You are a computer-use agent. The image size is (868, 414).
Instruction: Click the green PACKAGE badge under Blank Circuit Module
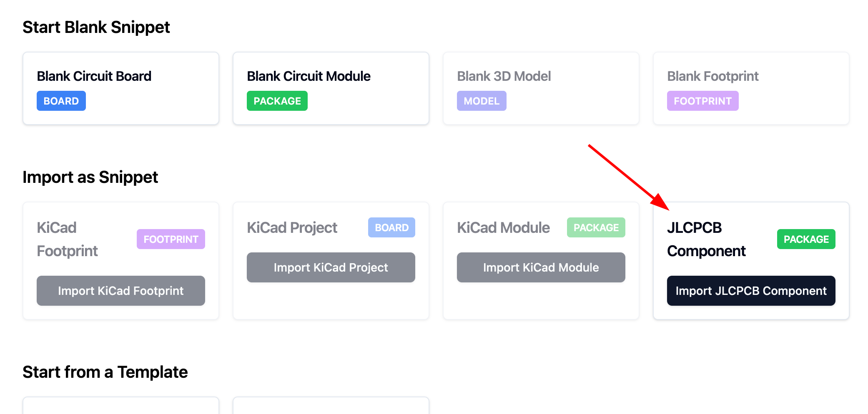(277, 101)
